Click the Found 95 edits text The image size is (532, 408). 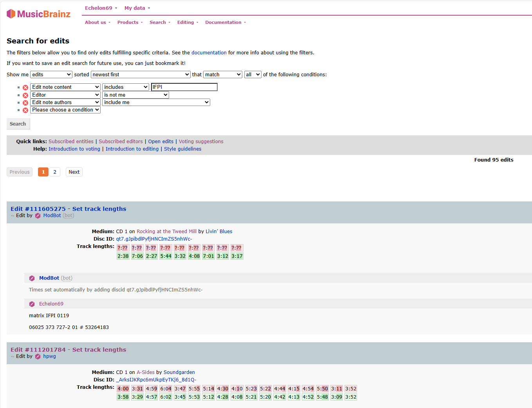(x=494, y=160)
